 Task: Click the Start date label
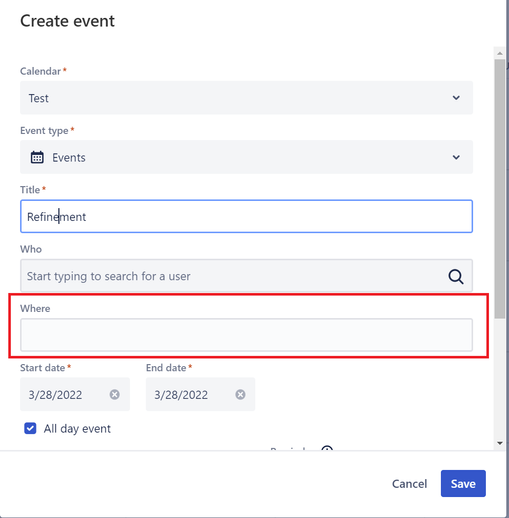click(42, 368)
